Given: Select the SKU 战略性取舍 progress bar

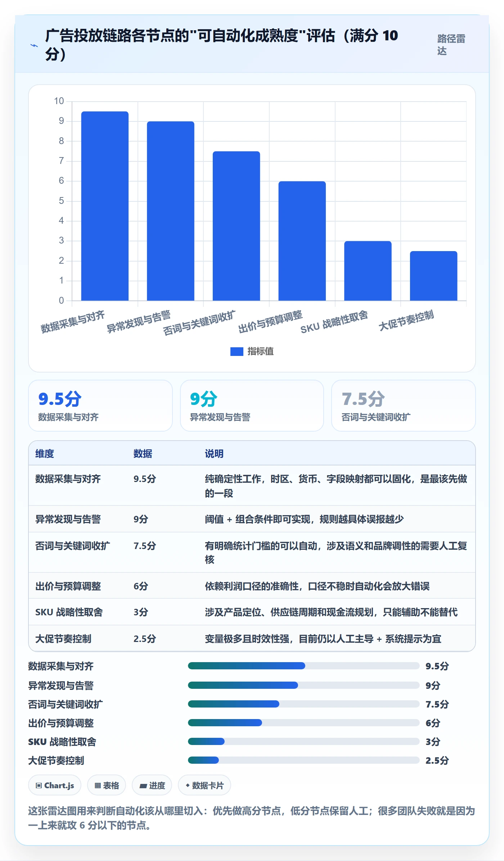Looking at the screenshot, I should pyautogui.click(x=303, y=741).
